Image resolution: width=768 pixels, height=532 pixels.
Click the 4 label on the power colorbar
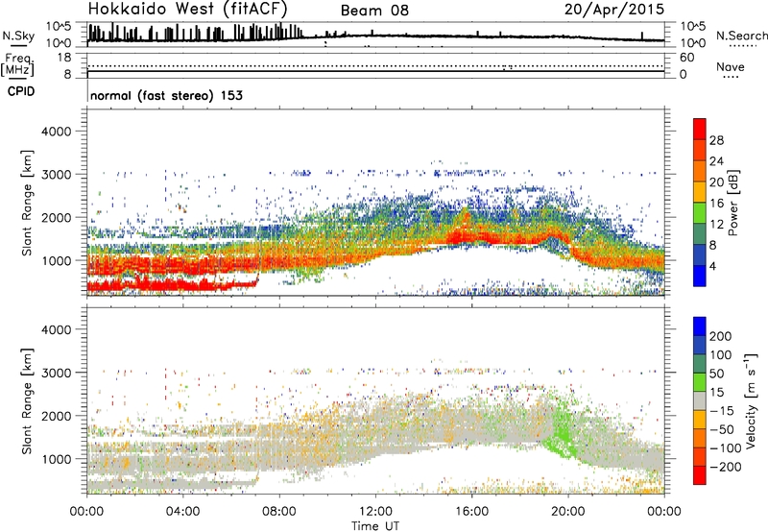tap(712, 266)
